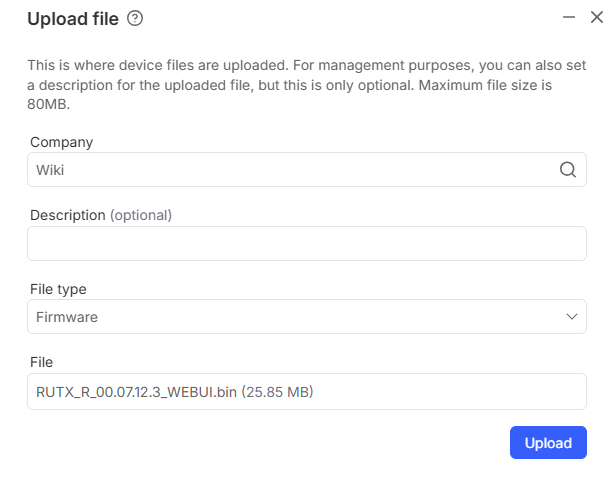This screenshot has width=615, height=482.
Task: Open the Company selector showing Wiki
Action: pyautogui.click(x=290, y=169)
